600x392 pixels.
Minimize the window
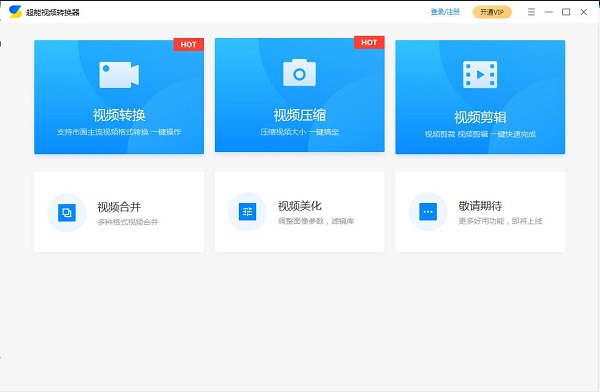pos(549,12)
